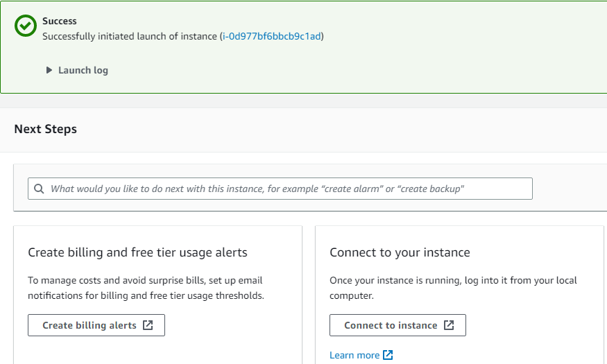This screenshot has width=607, height=364.
Task: Expand the Launch log section
Action: pyautogui.click(x=77, y=71)
